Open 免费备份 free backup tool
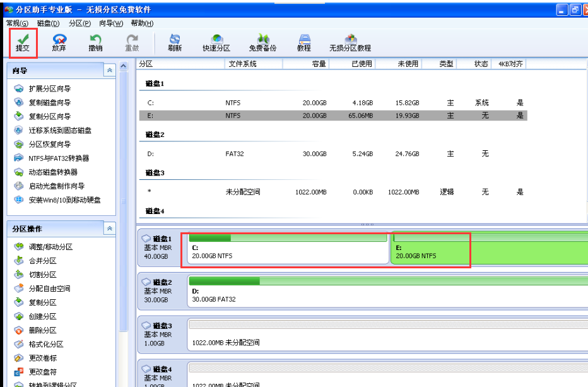The width and height of the screenshot is (588, 387). pos(262,43)
